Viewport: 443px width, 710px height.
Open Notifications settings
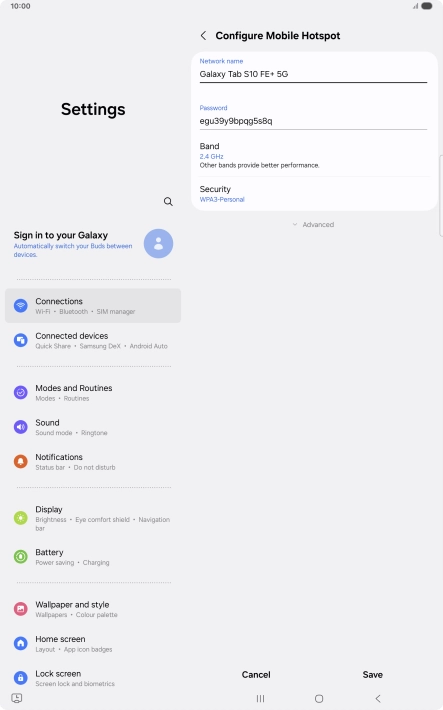pyautogui.click(x=93, y=461)
